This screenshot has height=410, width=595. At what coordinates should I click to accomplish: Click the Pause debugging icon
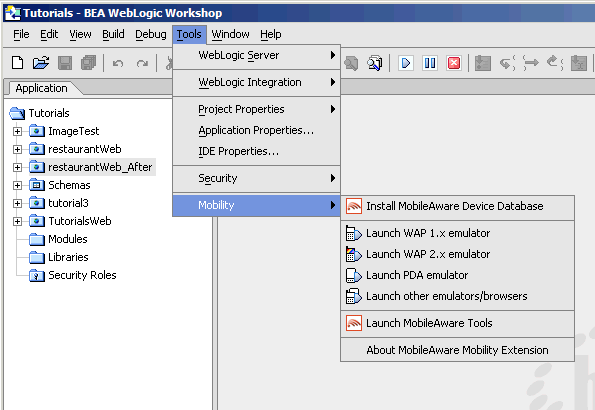[x=430, y=63]
